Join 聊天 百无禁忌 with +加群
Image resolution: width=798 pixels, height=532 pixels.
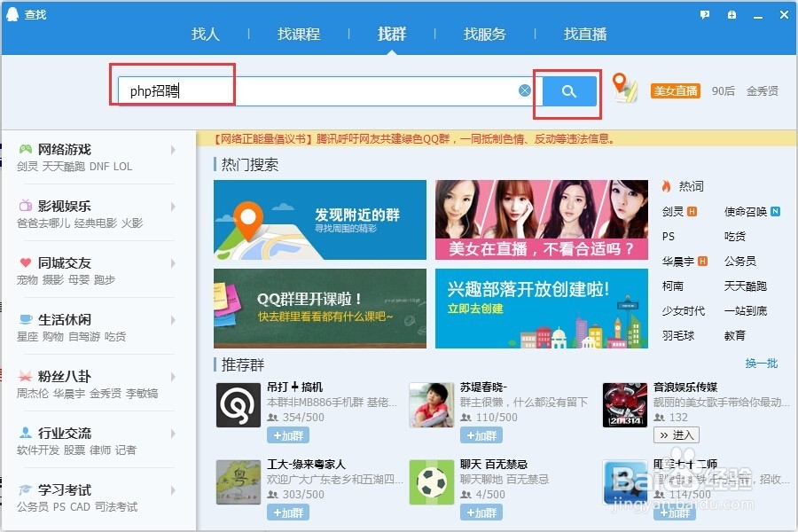pos(481,512)
